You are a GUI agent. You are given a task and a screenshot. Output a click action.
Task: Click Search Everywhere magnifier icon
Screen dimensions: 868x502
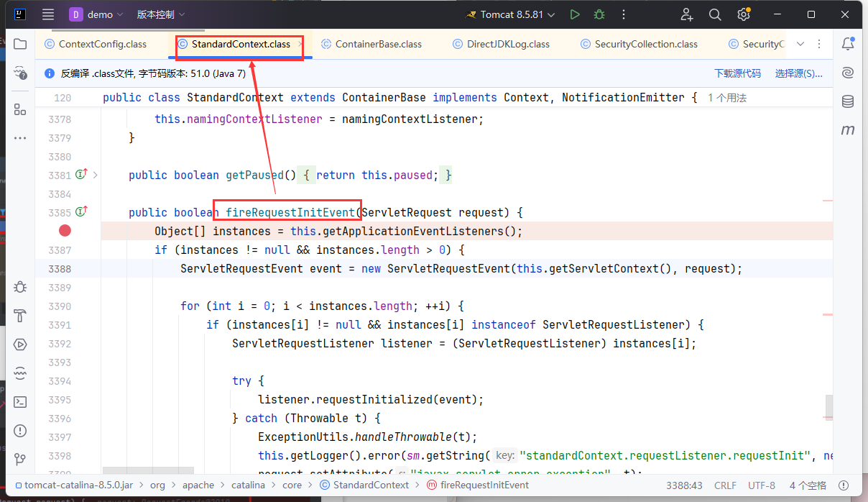pos(715,14)
